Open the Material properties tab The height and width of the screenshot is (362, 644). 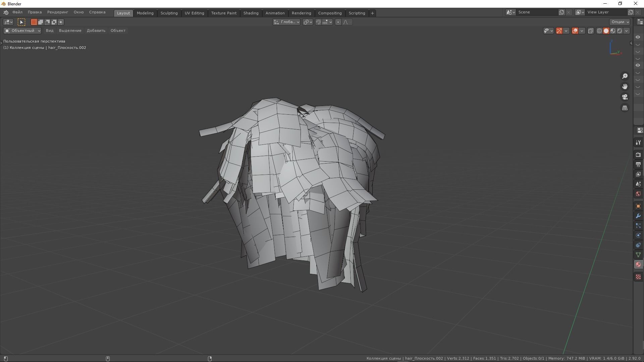coord(638,265)
